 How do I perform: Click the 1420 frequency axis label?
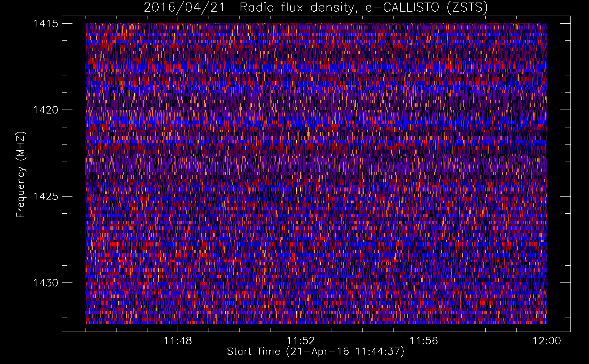[46, 110]
